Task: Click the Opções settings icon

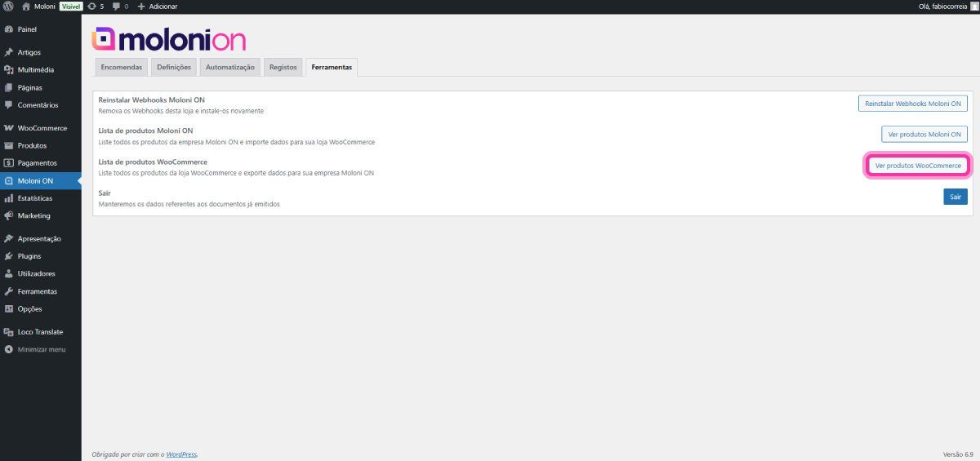Action: 9,309
